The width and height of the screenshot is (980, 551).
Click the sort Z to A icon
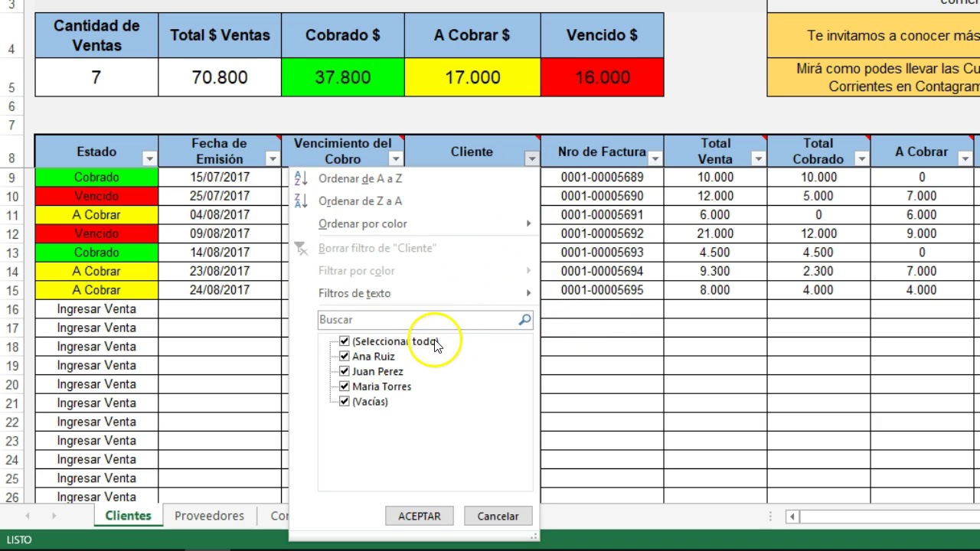301,201
